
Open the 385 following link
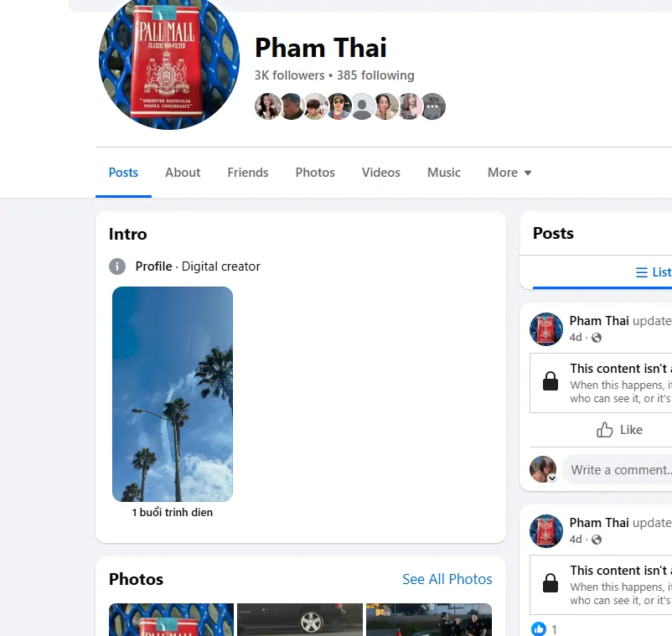375,75
